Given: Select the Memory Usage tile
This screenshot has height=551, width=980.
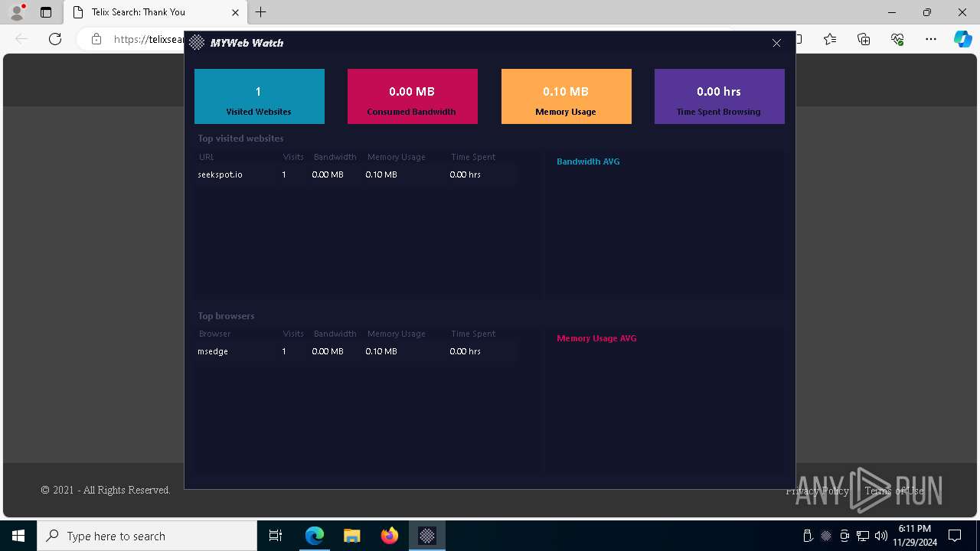Looking at the screenshot, I should coord(567,96).
